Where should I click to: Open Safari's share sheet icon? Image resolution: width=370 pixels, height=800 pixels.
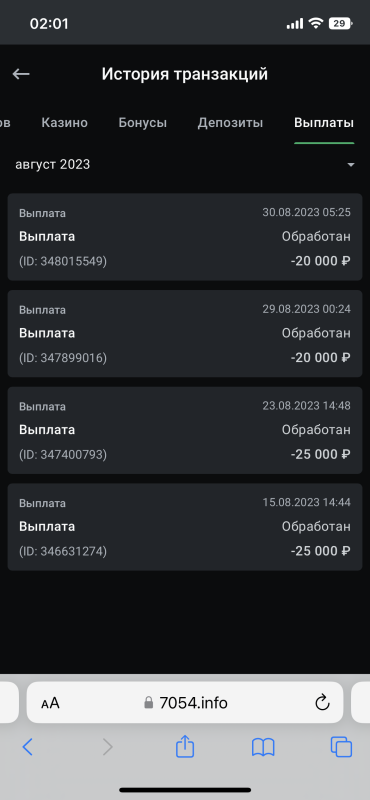[x=185, y=747]
